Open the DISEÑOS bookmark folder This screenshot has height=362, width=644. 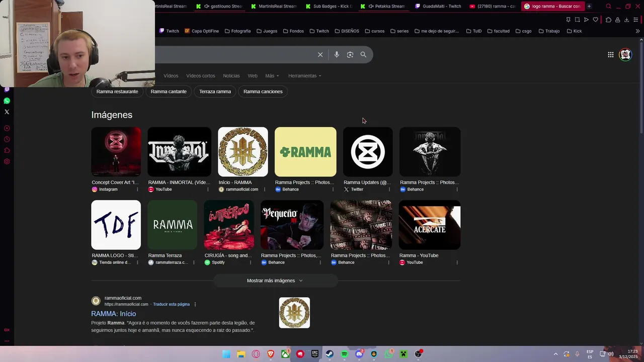pos(347,31)
